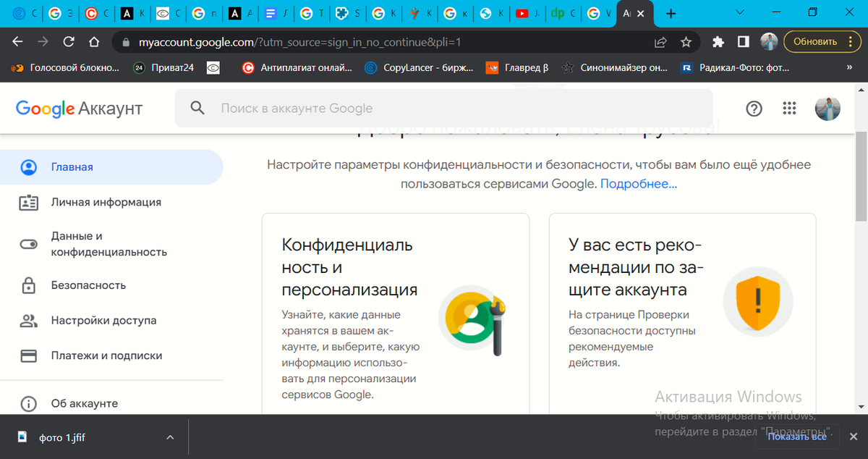Open the browser side panel

[743, 42]
